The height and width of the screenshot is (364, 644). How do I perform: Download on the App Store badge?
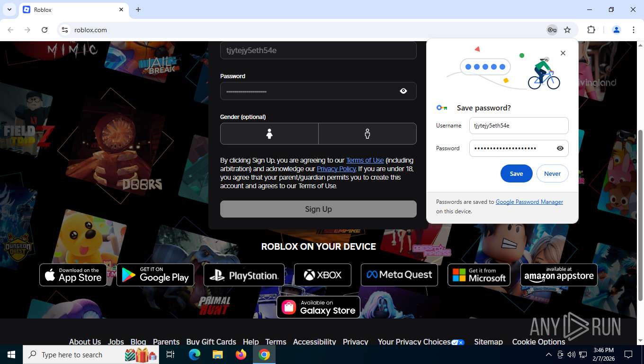(73, 275)
